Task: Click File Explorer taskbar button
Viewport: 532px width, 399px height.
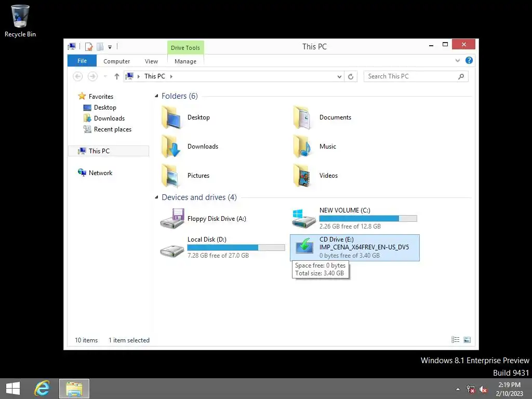Action: tap(74, 389)
